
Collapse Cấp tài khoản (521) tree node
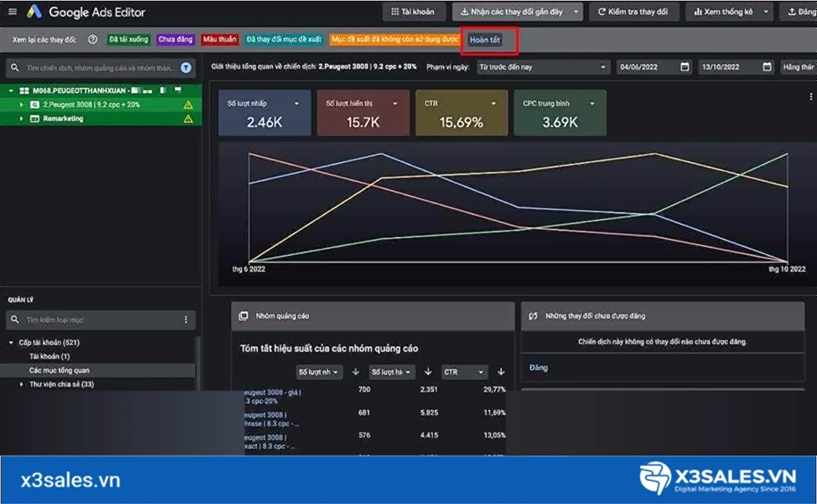click(11, 342)
